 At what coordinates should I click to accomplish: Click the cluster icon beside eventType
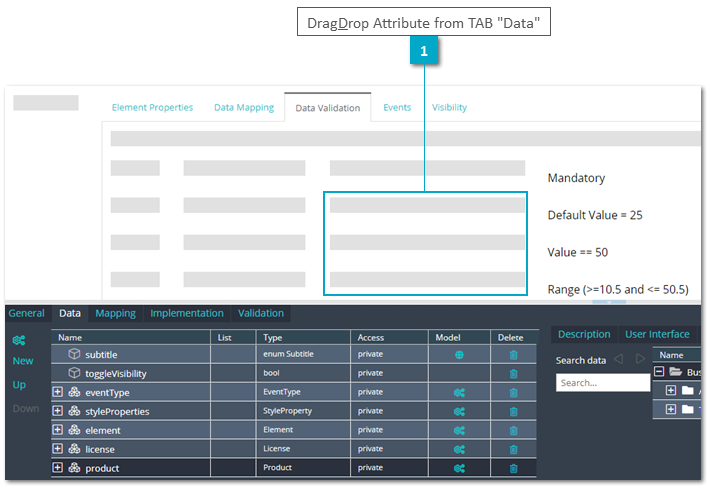pos(74,392)
